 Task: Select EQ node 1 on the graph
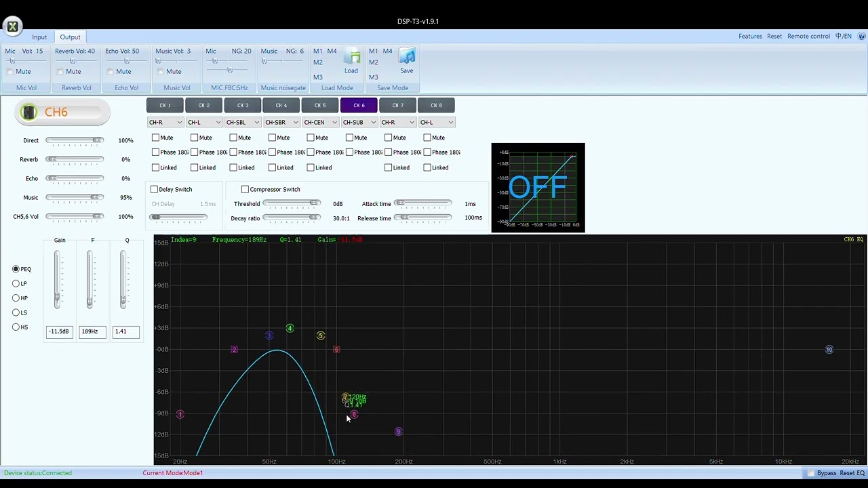pos(180,414)
